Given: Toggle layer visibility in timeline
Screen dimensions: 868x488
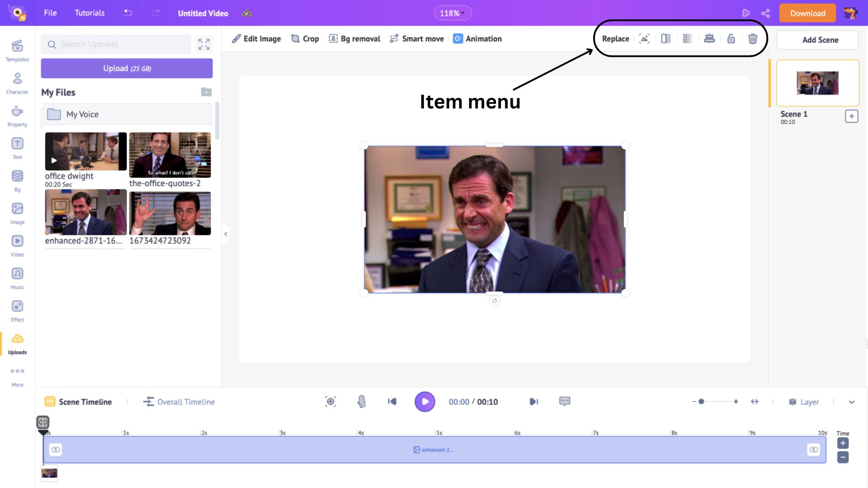Looking at the screenshot, I should click(x=804, y=402).
